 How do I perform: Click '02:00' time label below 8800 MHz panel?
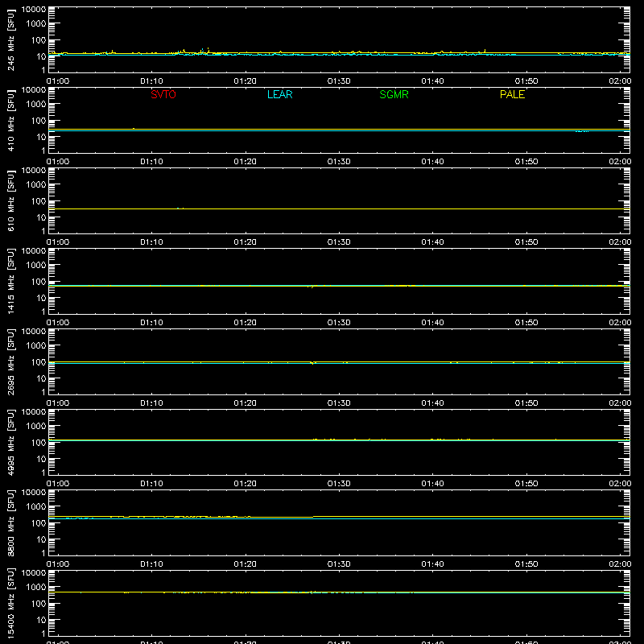coord(620,564)
